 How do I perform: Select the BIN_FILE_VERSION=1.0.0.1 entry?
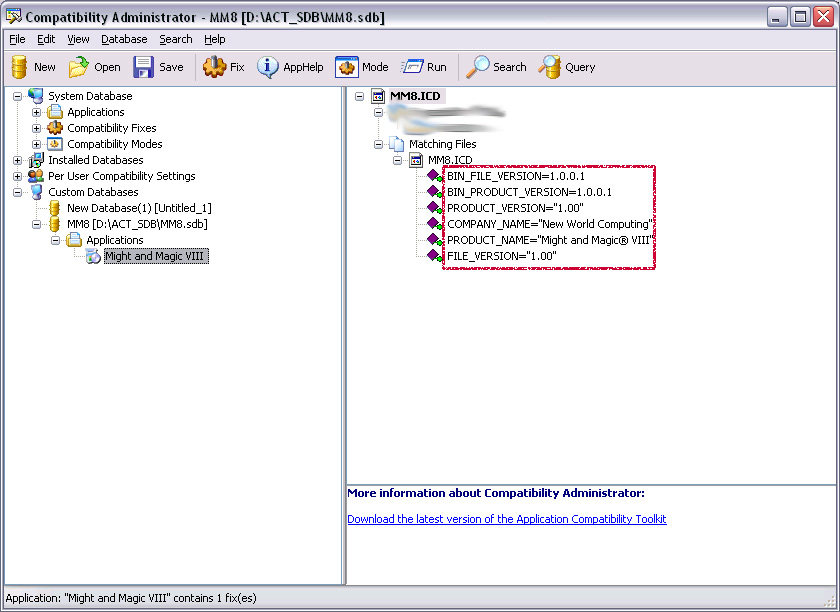point(516,176)
